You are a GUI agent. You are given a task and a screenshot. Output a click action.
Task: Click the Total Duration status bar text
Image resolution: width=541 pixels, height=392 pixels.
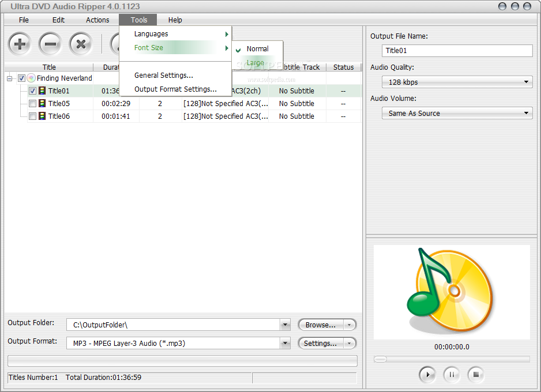(x=103, y=378)
